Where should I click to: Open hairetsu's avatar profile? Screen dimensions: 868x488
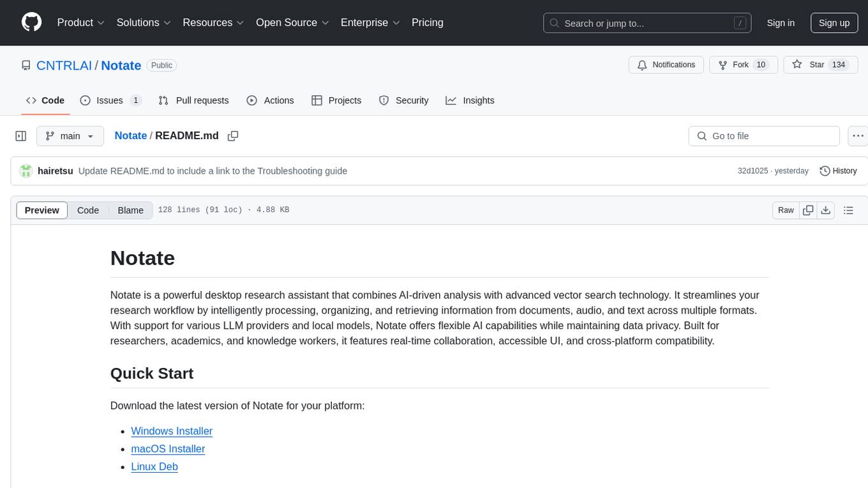pos(26,171)
